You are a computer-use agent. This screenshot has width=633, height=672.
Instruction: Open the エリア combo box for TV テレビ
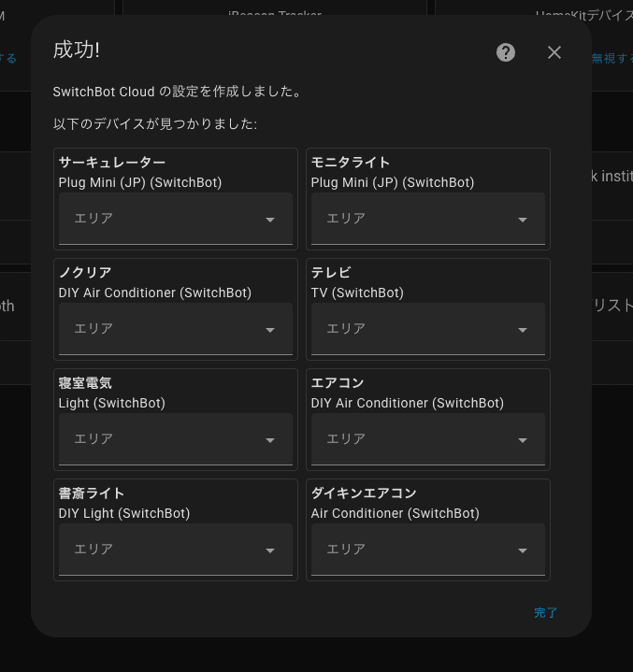(x=411, y=329)
